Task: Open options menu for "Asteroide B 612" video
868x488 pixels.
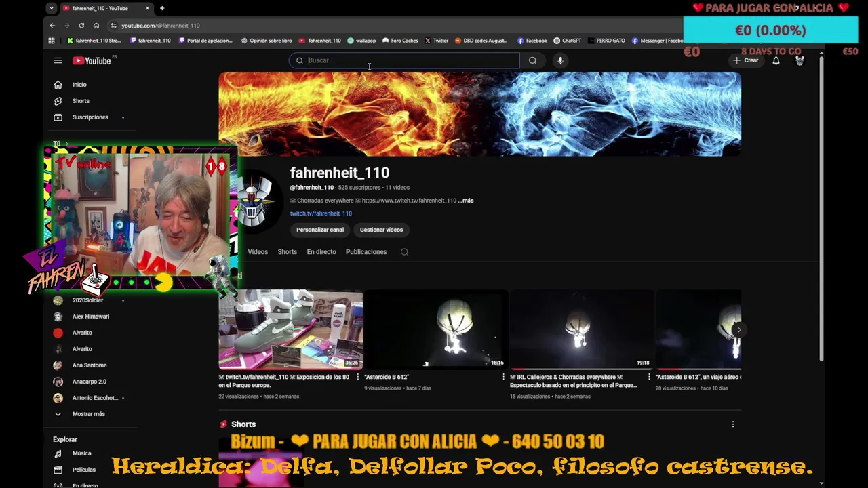Action: [503, 377]
